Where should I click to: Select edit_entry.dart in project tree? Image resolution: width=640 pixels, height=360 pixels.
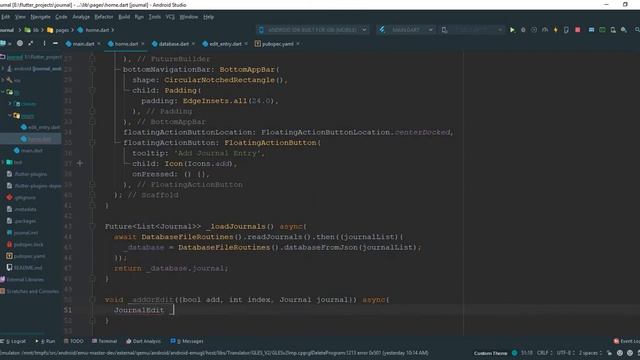[40, 127]
